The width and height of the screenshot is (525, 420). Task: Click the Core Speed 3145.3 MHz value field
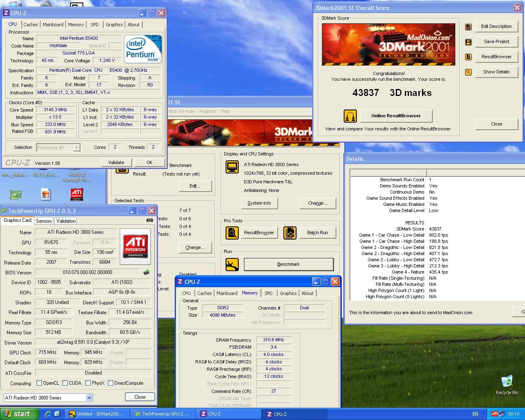coord(55,110)
